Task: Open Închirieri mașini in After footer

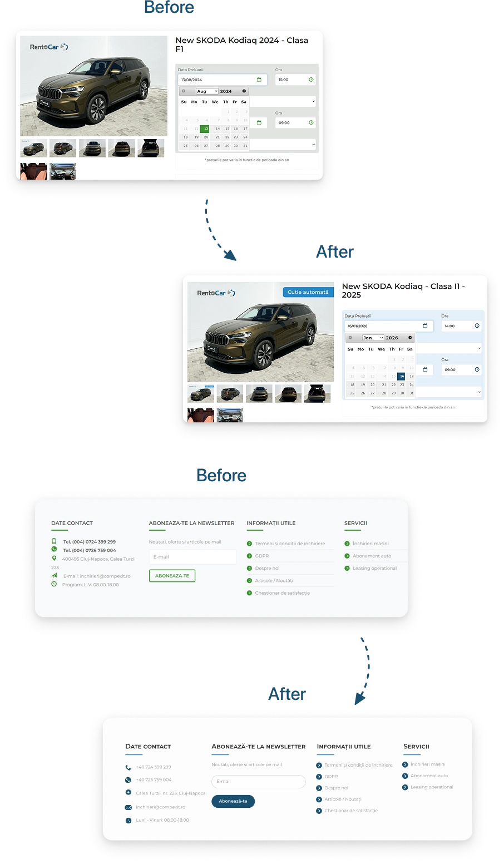Action: tap(428, 764)
